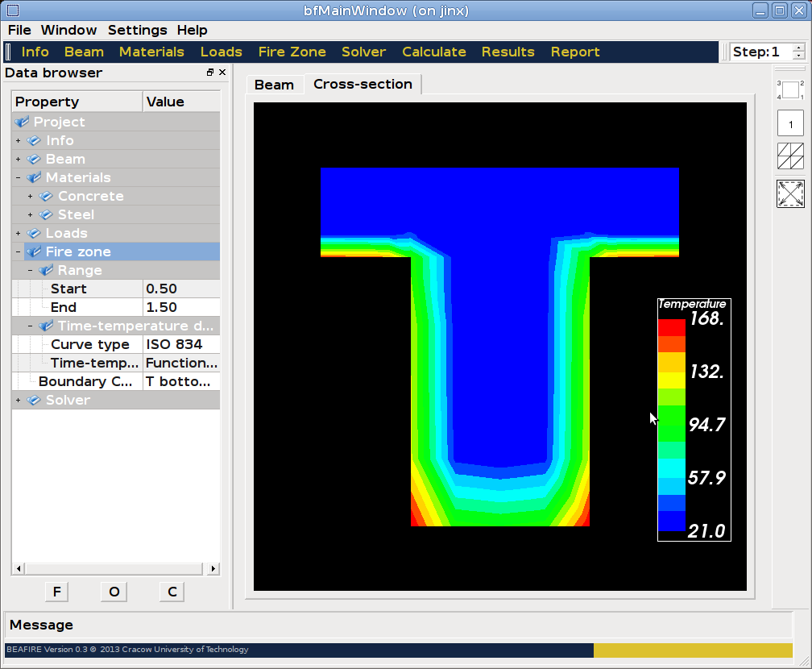Close the Data browser panel
Viewport: 812px width, 669px height.
click(222, 73)
